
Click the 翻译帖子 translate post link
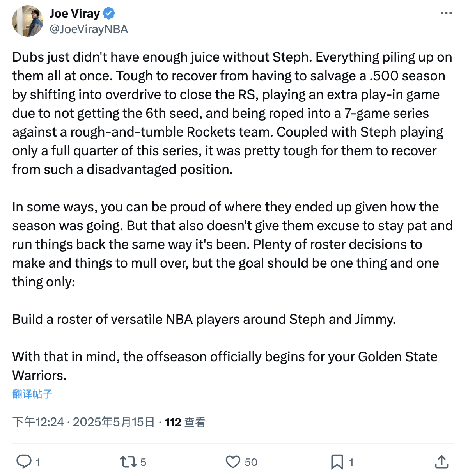tap(32, 394)
